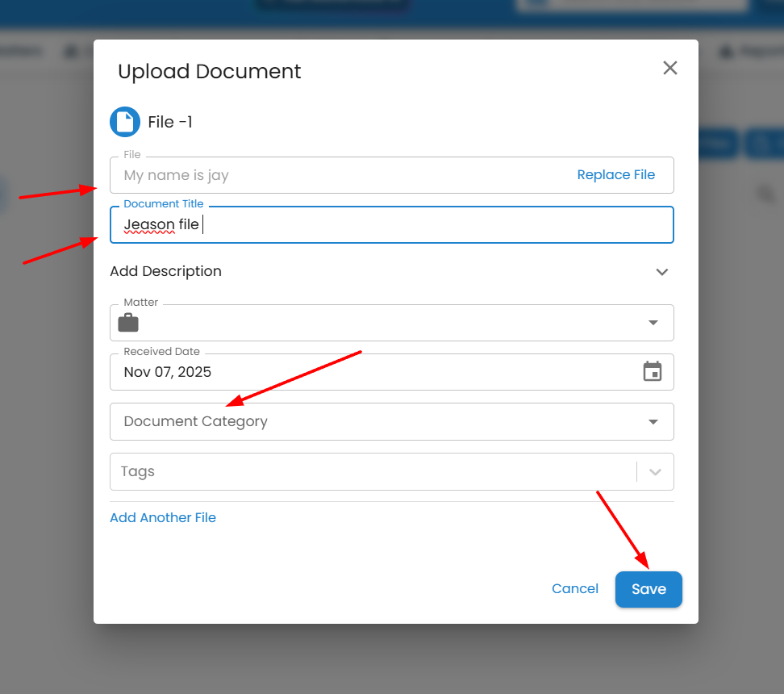Image resolution: width=784 pixels, height=694 pixels.
Task: Open the Document Category dropdown arrow
Action: pos(653,422)
